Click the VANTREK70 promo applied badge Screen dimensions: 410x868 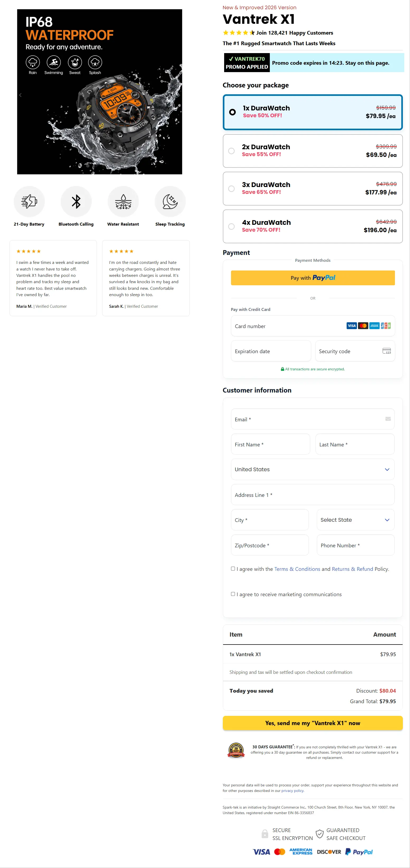pyautogui.click(x=247, y=63)
